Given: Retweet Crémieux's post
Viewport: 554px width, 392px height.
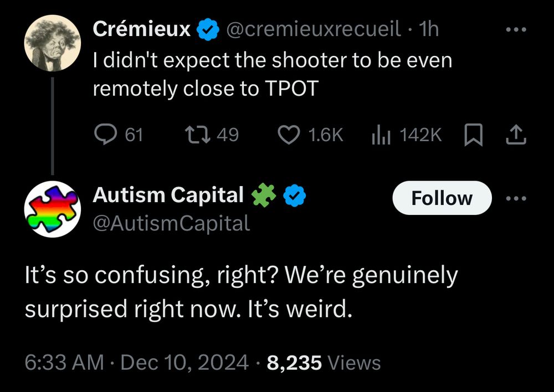Looking at the screenshot, I should point(195,135).
